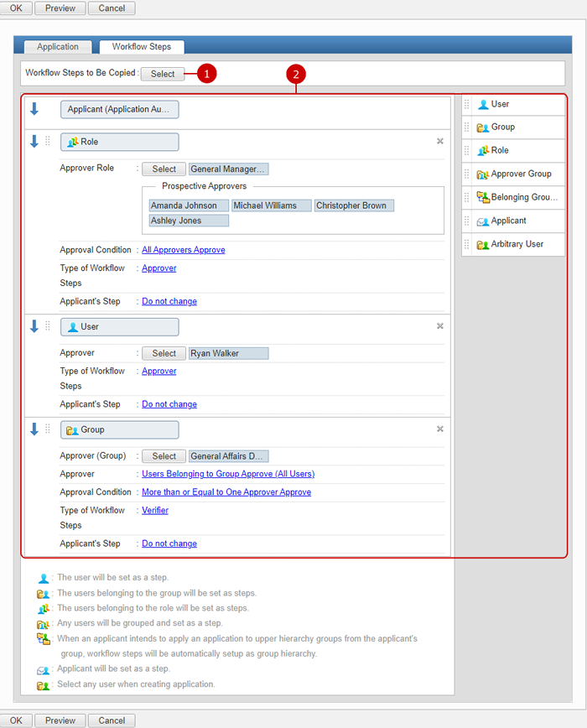
Task: Click the Approver Group icon in the palette
Action: tap(482, 174)
